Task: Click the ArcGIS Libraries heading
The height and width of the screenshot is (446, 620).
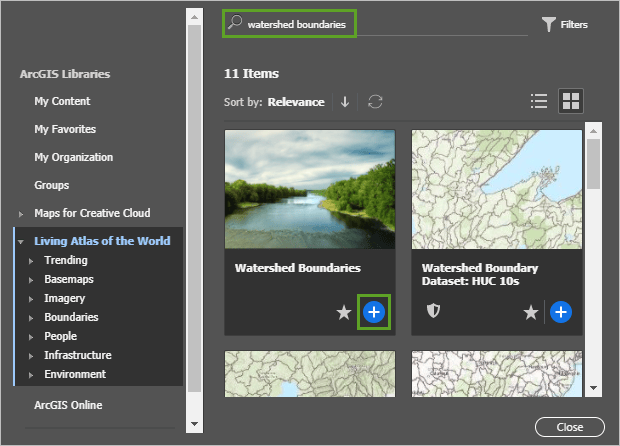Action: (x=65, y=74)
